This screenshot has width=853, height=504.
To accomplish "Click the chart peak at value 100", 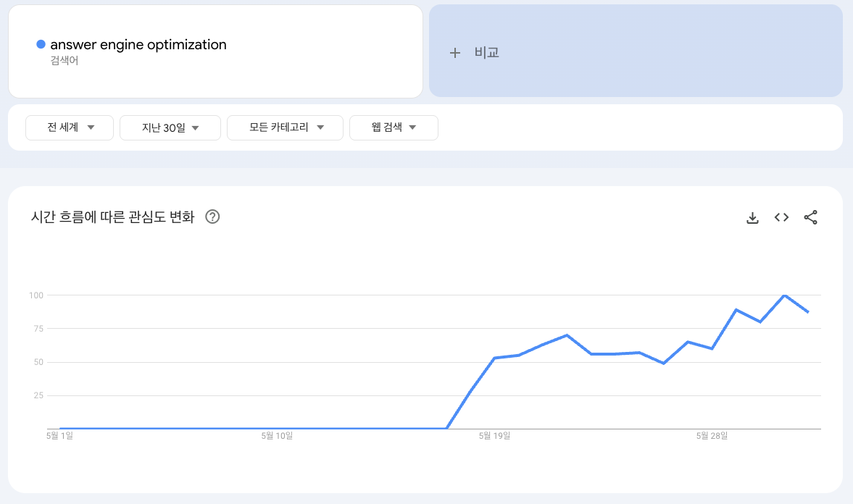I will click(784, 295).
